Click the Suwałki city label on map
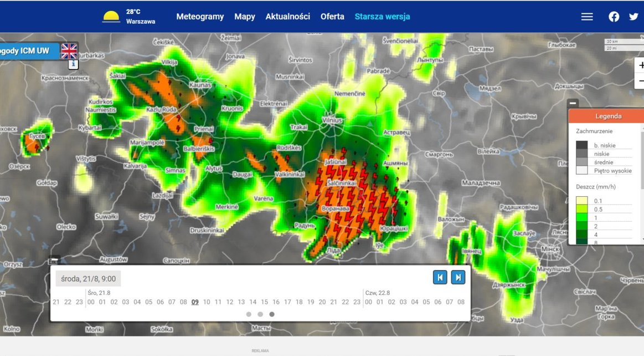 click(106, 216)
